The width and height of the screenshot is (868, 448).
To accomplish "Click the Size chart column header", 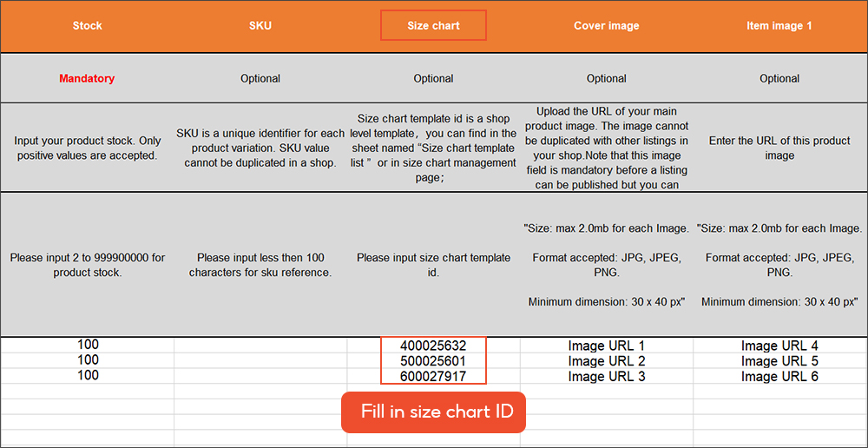I will (433, 26).
